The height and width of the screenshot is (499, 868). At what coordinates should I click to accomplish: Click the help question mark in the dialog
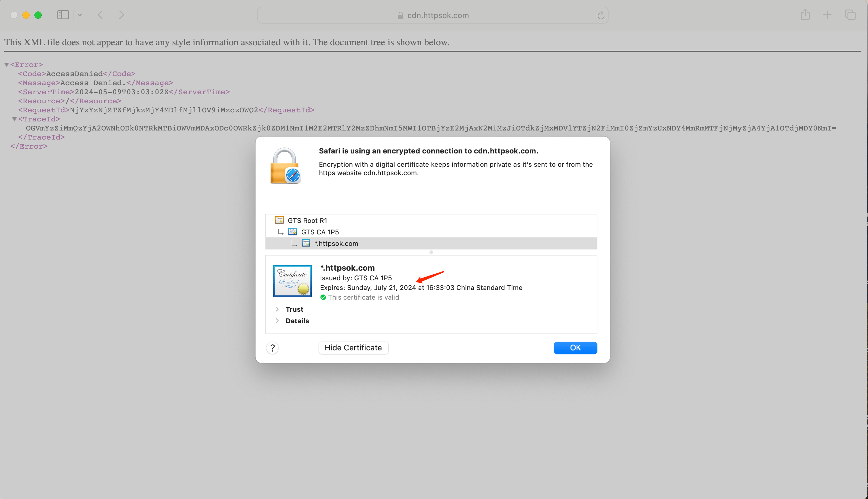[x=272, y=348]
